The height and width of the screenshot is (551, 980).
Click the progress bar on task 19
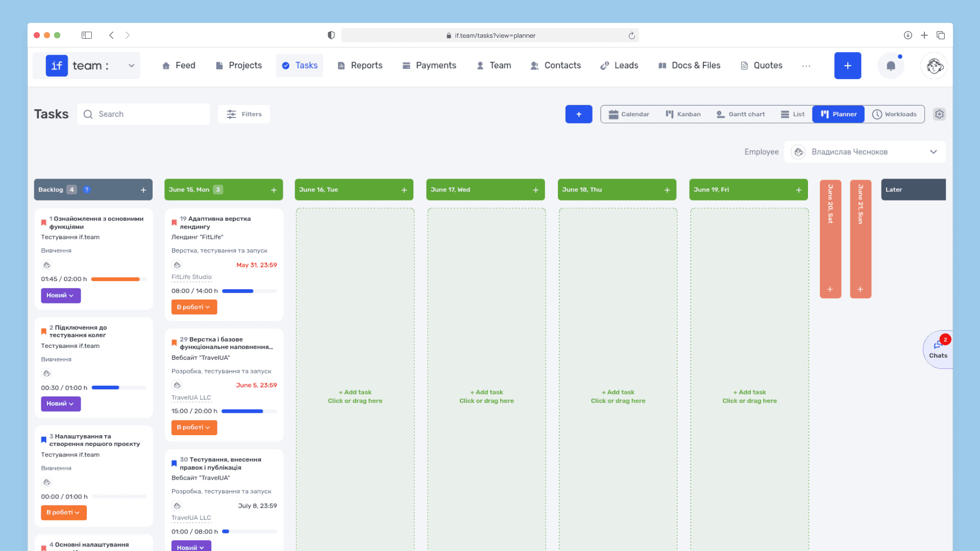pyautogui.click(x=250, y=291)
